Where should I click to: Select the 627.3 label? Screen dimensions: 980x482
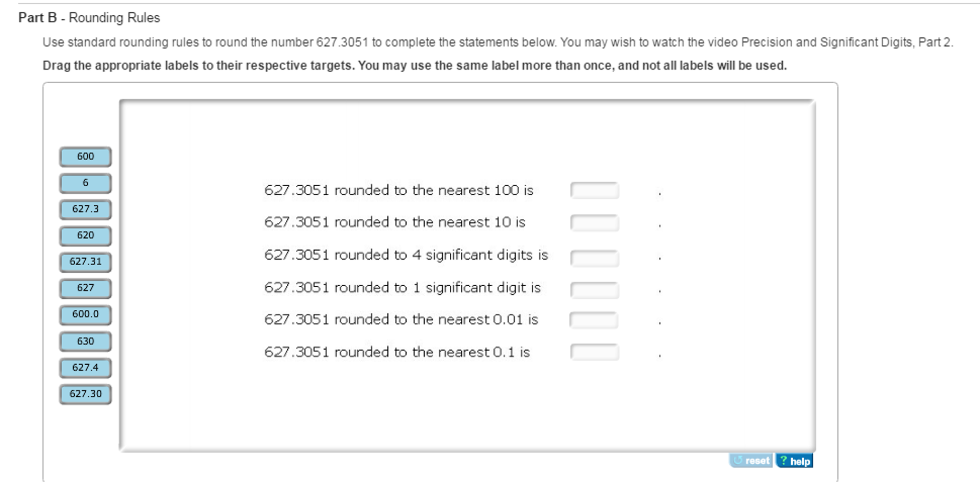(84, 209)
